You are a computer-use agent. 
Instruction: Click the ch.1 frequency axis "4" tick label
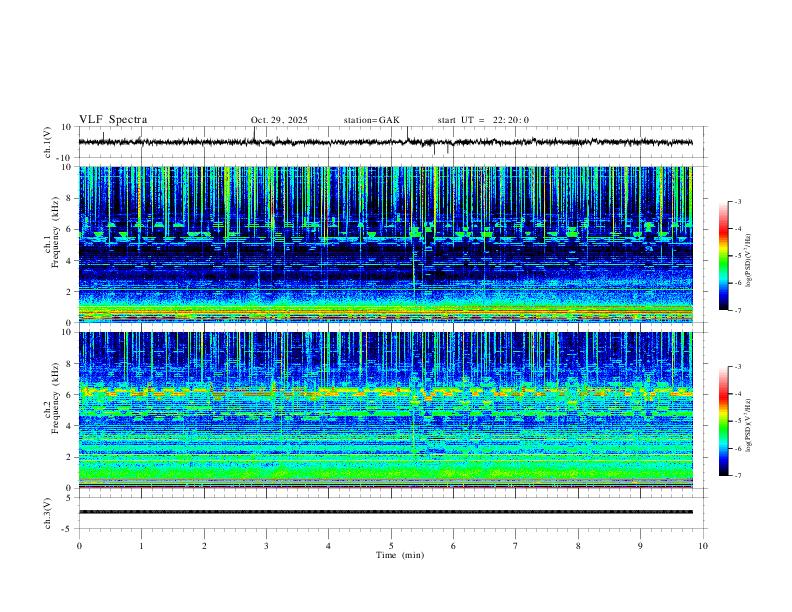[x=68, y=261]
